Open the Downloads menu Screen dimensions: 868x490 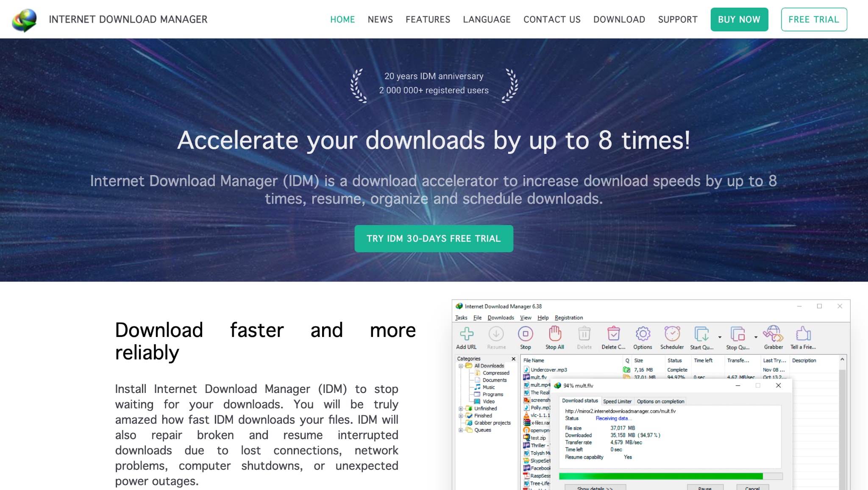[501, 317]
